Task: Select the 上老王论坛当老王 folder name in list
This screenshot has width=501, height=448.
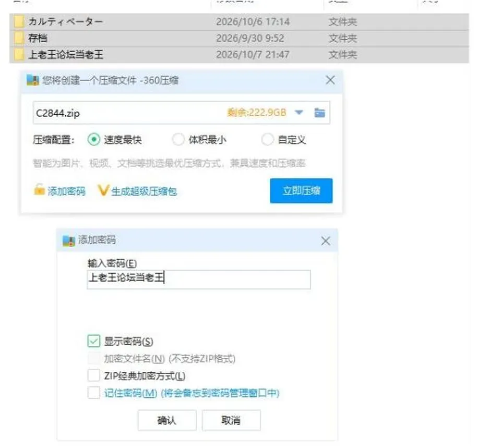Action: click(66, 55)
